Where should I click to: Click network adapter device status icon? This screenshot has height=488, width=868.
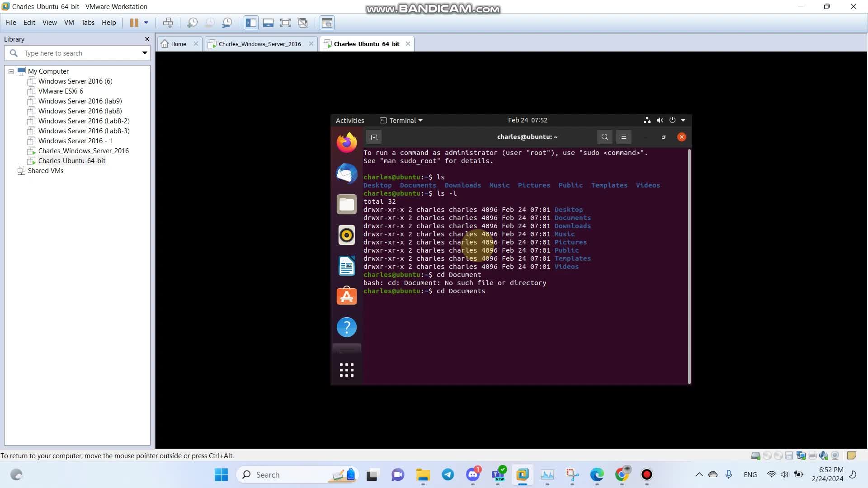coord(801,455)
